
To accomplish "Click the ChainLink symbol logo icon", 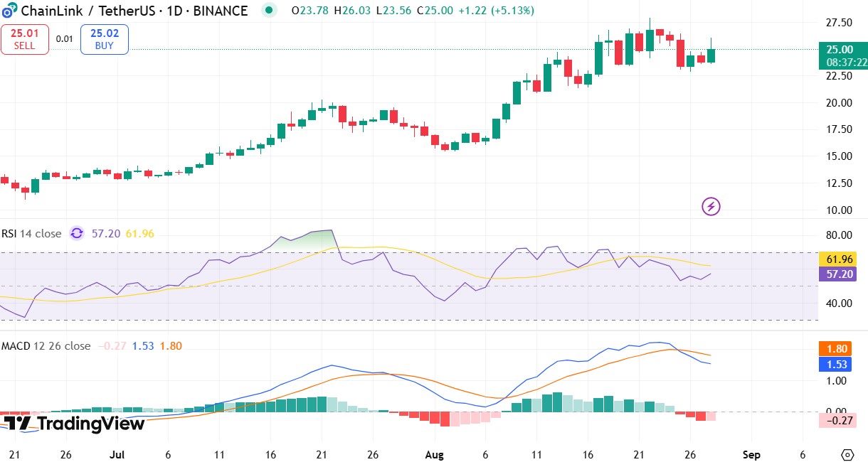I will coord(9,11).
